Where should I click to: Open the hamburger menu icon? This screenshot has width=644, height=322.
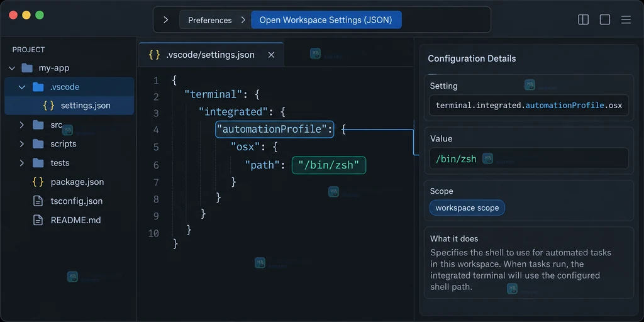(x=626, y=19)
